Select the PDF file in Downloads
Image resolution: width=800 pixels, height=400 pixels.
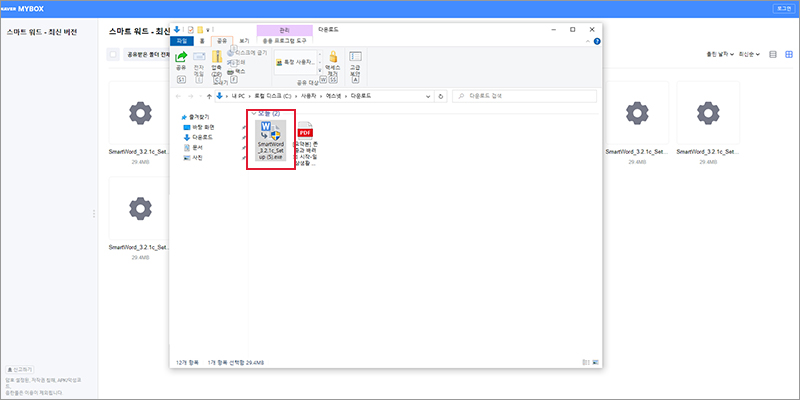(x=305, y=144)
